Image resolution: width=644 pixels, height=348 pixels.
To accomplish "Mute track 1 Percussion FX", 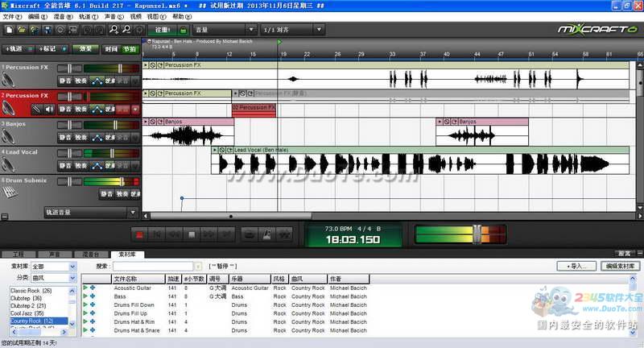I will pos(65,81).
